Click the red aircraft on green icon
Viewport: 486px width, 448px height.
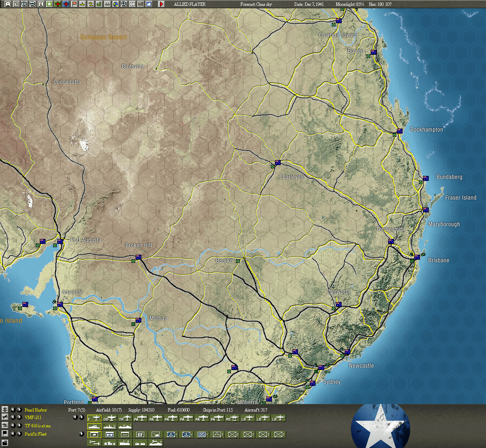58,4
